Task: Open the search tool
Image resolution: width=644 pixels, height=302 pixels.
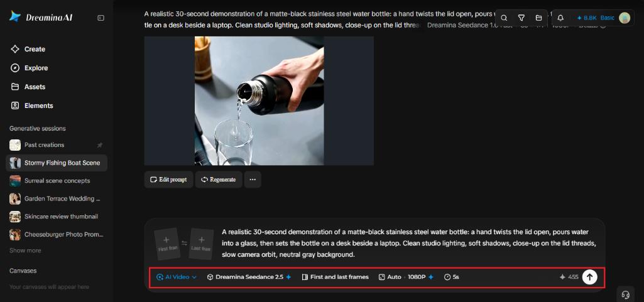Action: click(x=504, y=18)
